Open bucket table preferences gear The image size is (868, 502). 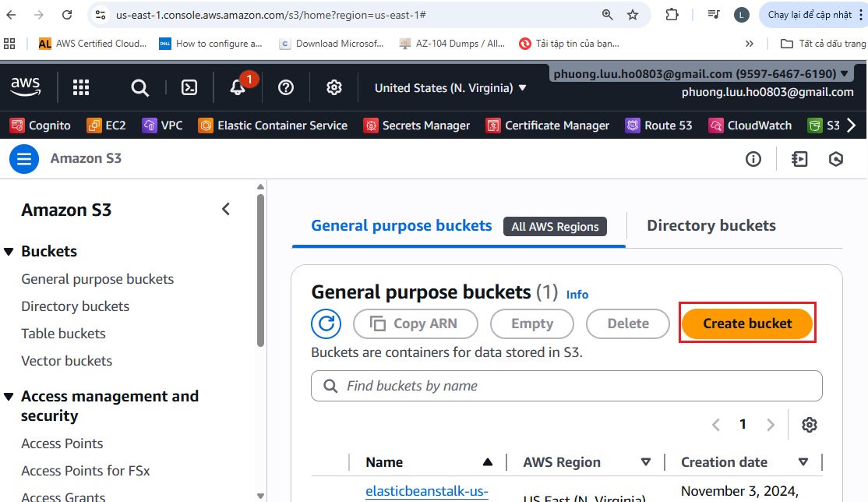click(x=810, y=425)
